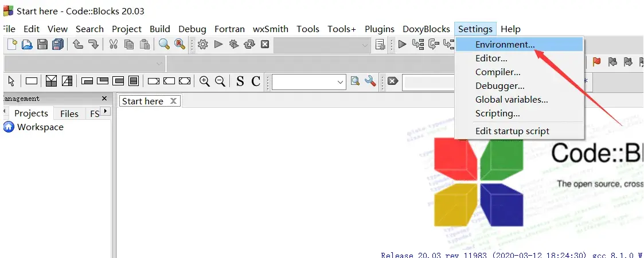Screen dimensions: 644x258
Task: Pick the for-loop diagram tool
Action: pyautogui.click(x=118, y=81)
